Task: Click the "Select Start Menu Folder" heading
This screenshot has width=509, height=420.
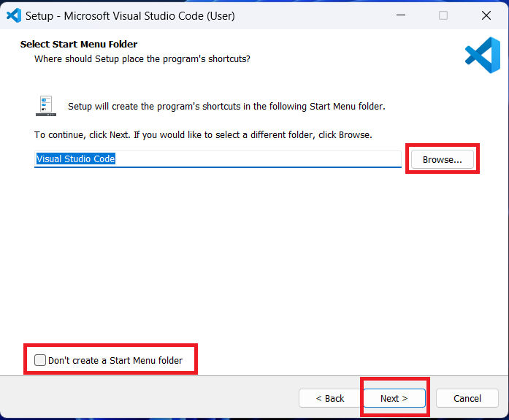Action: [79, 45]
